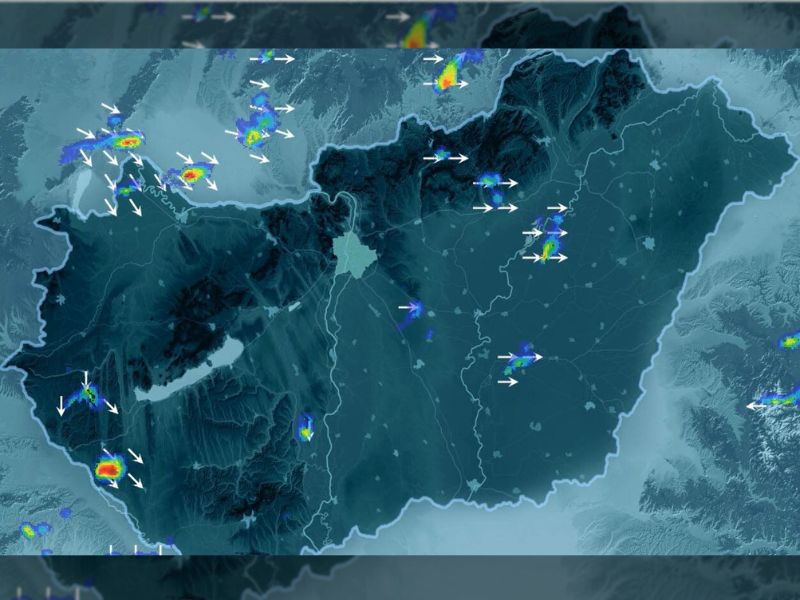Click the large northwest storm cell with red core
The height and width of the screenshot is (600, 800).
pos(125,142)
